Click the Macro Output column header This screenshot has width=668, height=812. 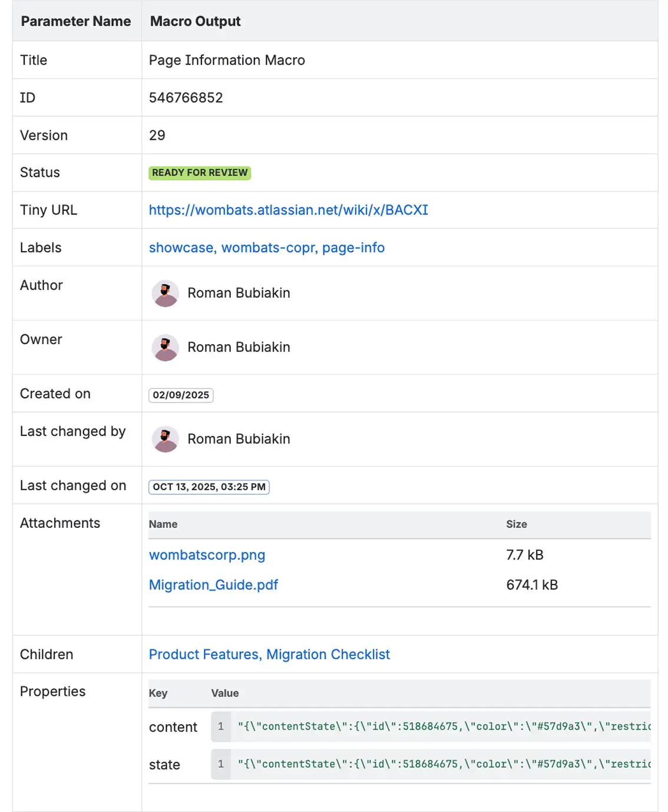pyautogui.click(x=195, y=21)
